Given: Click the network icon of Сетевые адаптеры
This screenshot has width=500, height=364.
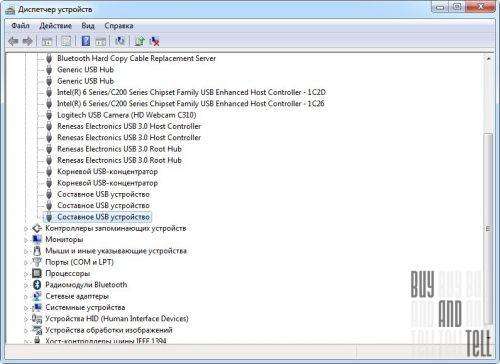Looking at the screenshot, I should (x=37, y=296).
